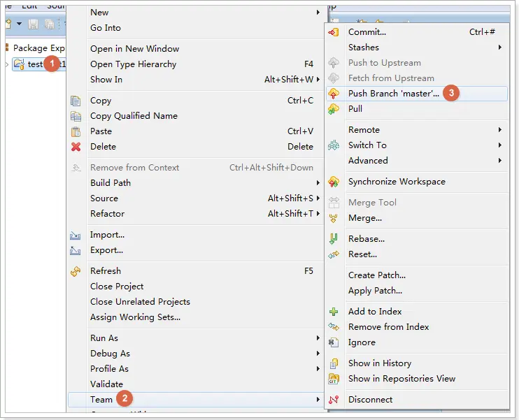This screenshot has height=420, width=519.
Task: Expand the test project tree node
Action: click(7, 64)
